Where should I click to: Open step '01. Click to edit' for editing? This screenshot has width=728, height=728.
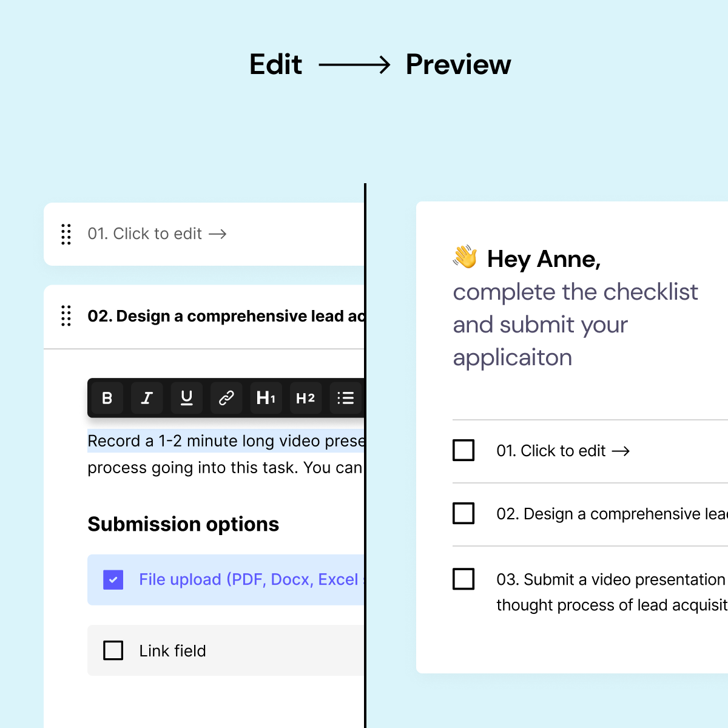click(144, 234)
